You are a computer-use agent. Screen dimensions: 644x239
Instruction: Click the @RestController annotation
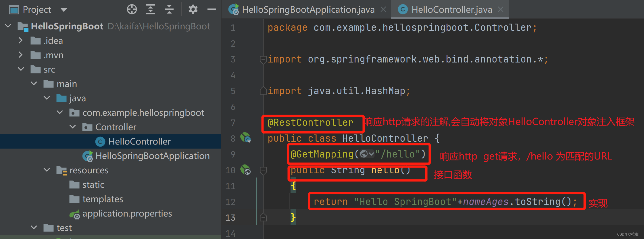click(x=310, y=123)
